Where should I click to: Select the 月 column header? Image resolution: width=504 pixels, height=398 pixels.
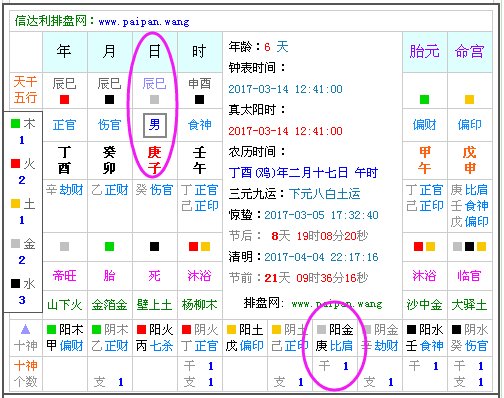tap(109, 52)
